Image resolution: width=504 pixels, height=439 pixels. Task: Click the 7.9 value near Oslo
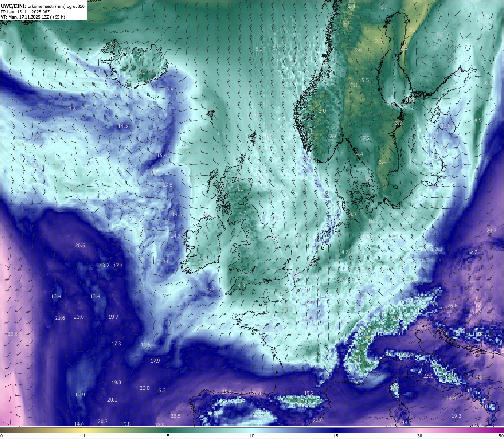click(x=333, y=137)
